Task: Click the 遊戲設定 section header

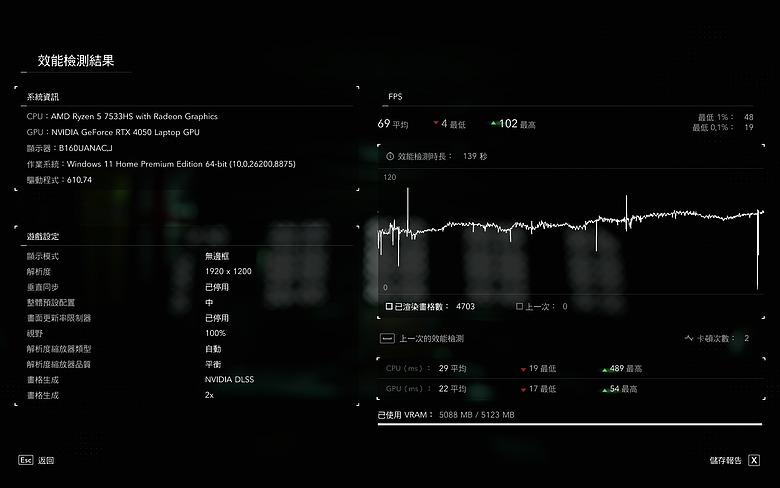Action: tap(43, 236)
